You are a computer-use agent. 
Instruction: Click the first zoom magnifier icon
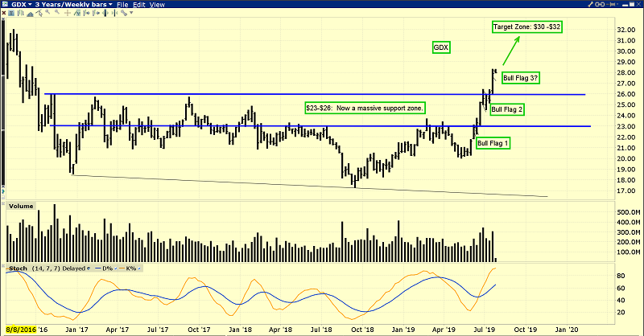(x=47, y=12)
